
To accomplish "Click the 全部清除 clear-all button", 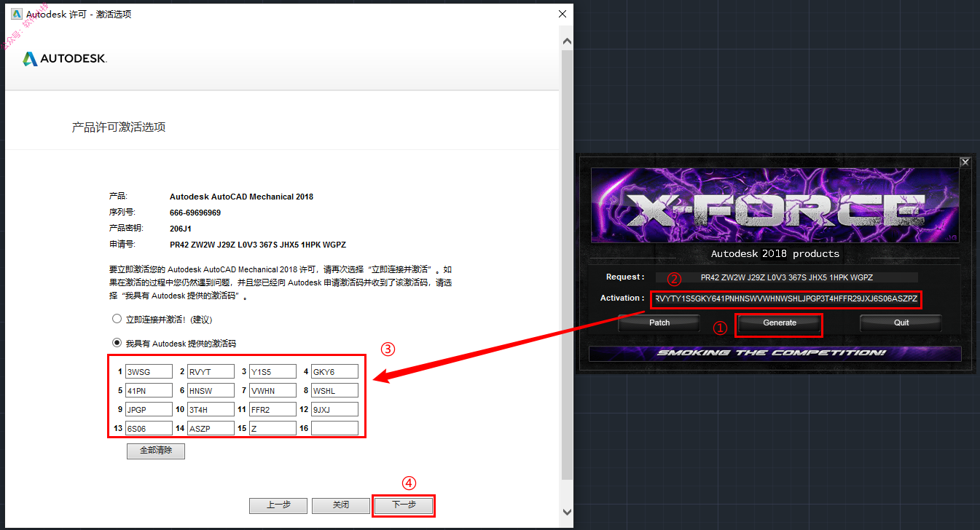I will (x=156, y=451).
